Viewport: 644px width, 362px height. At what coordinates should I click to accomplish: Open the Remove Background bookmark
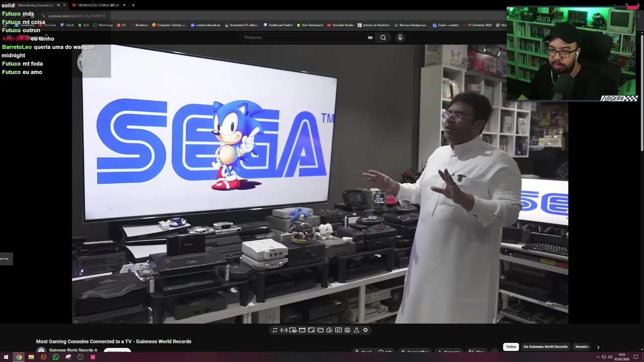pyautogui.click(x=411, y=25)
